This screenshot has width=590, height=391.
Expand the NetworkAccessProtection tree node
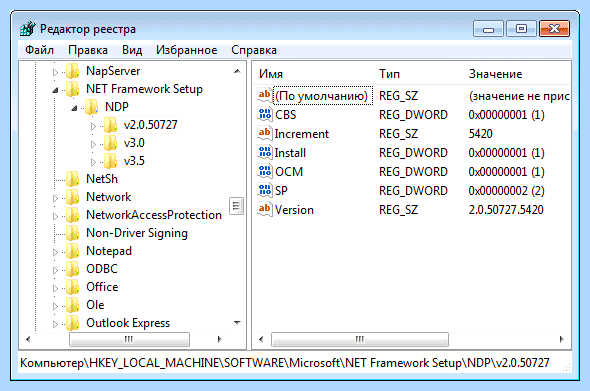click(55, 216)
